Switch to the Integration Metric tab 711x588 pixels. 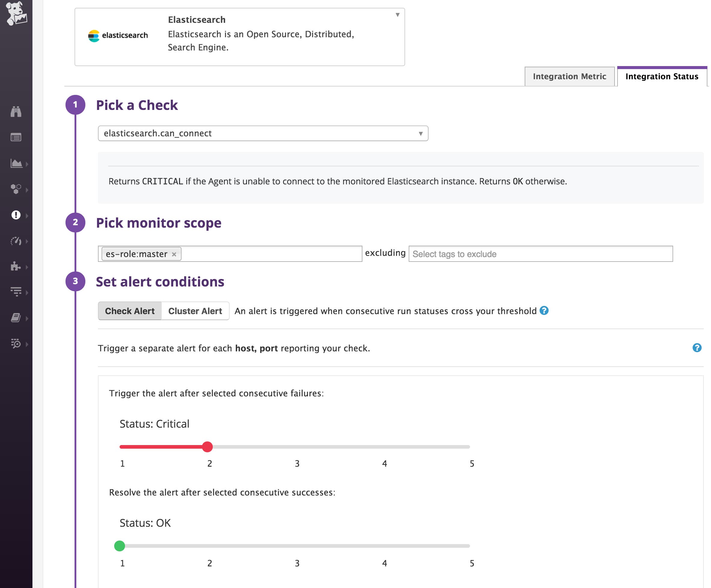point(569,76)
